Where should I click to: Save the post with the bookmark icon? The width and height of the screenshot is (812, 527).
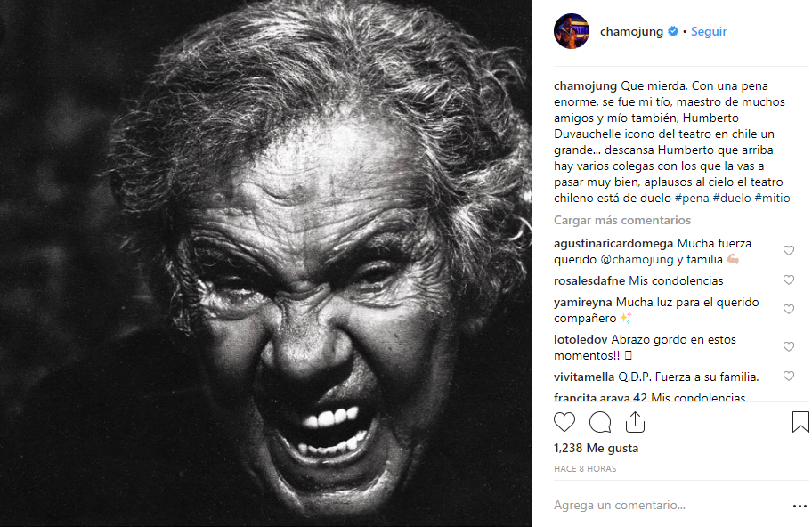800,422
